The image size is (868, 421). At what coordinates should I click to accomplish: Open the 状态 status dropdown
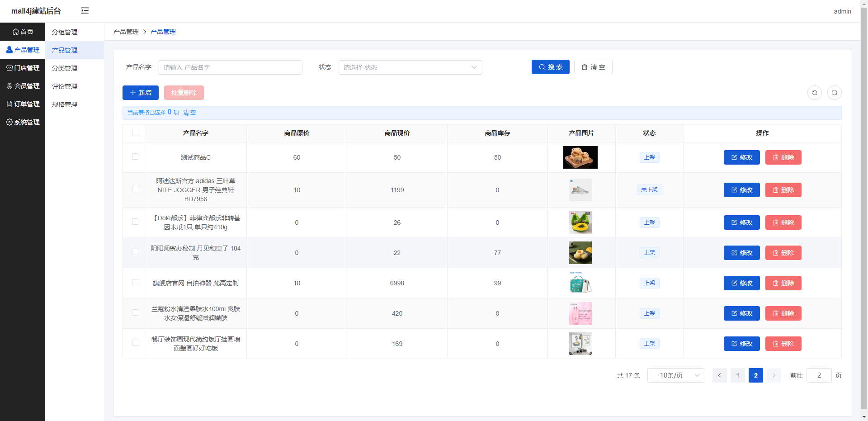410,67
